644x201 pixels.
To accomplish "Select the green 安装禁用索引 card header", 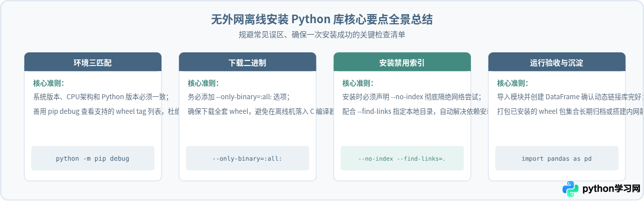I will coord(402,62).
